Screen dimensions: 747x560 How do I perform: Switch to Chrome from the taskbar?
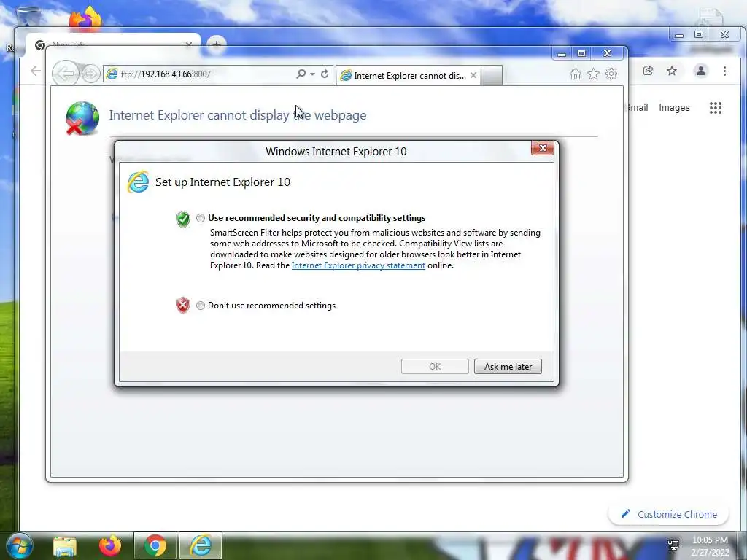coord(155,545)
